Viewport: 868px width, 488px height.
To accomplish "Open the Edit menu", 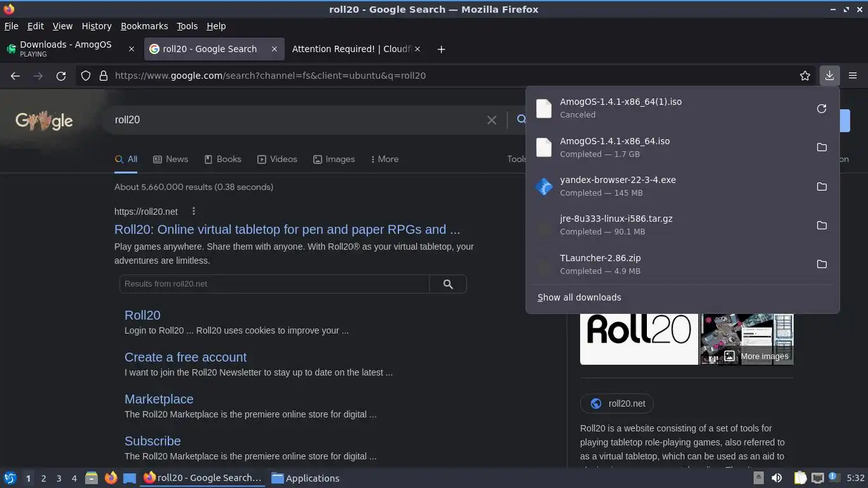I will 36,26.
